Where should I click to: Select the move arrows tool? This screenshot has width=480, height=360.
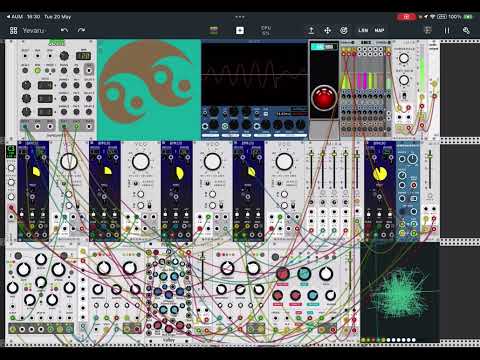pos(328,30)
